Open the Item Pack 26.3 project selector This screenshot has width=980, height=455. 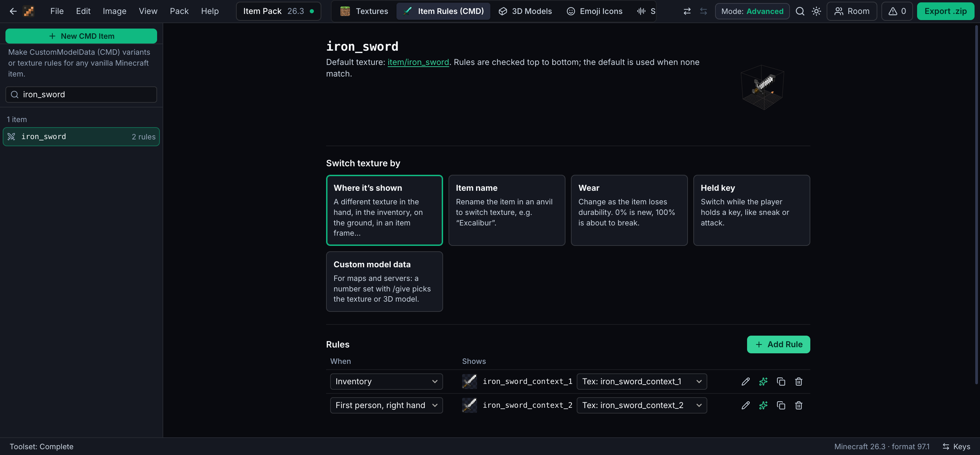tap(278, 11)
